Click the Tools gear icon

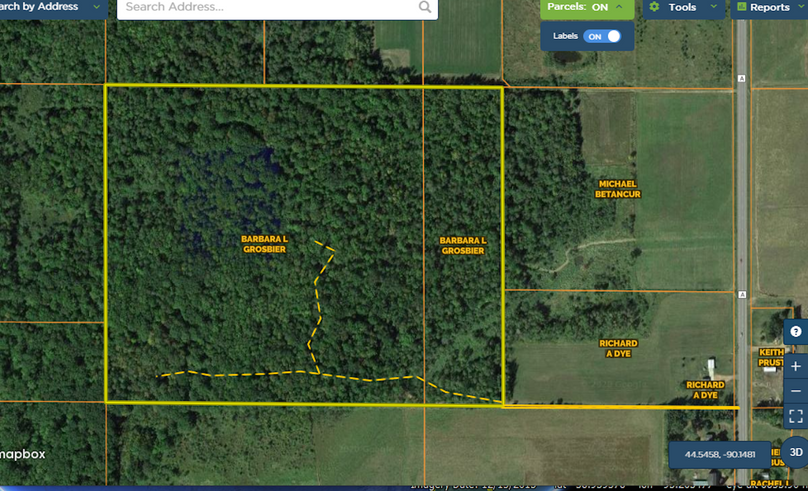coord(654,7)
